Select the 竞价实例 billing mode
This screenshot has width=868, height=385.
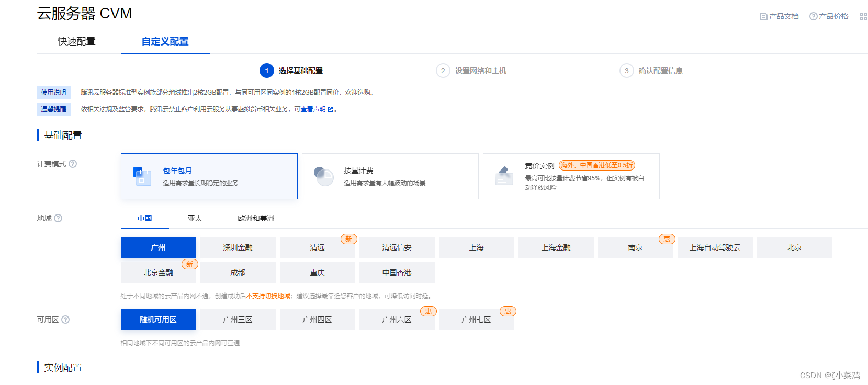(x=571, y=176)
